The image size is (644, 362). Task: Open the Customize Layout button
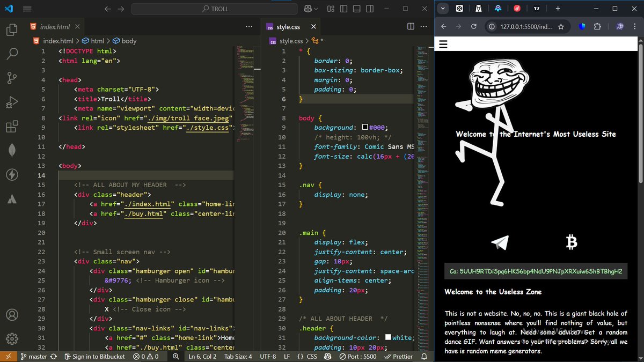331,9
